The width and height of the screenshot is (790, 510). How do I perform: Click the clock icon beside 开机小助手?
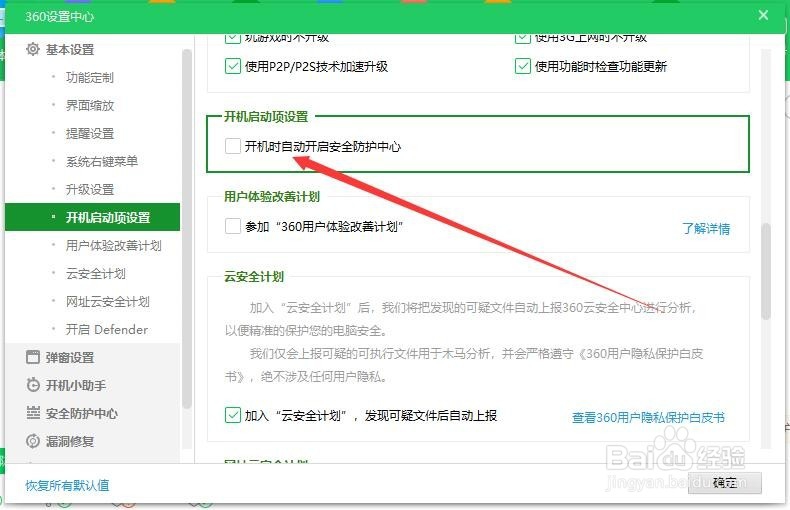(x=33, y=385)
